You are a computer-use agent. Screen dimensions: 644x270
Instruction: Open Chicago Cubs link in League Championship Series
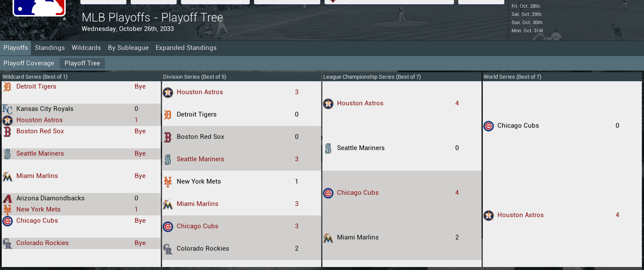358,193
